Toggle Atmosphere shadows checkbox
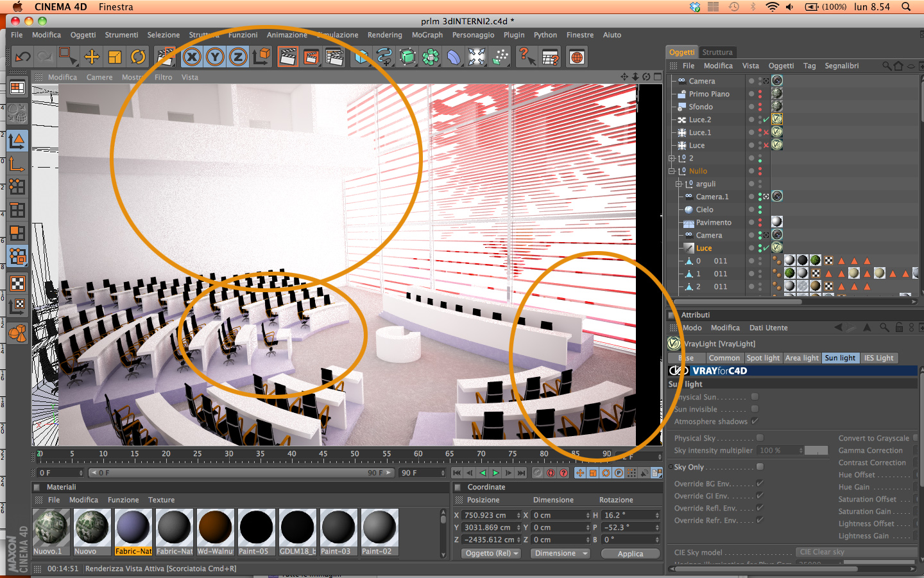This screenshot has height=578, width=924. [755, 421]
